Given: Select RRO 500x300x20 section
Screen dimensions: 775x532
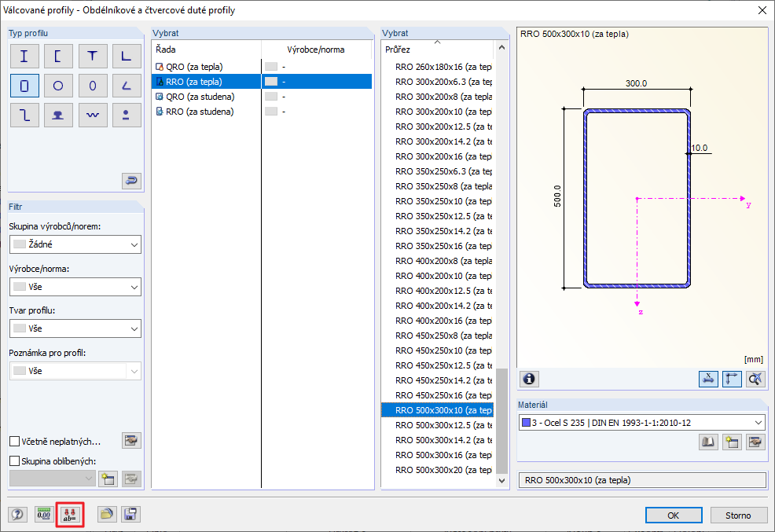Looking at the screenshot, I should pyautogui.click(x=438, y=470).
